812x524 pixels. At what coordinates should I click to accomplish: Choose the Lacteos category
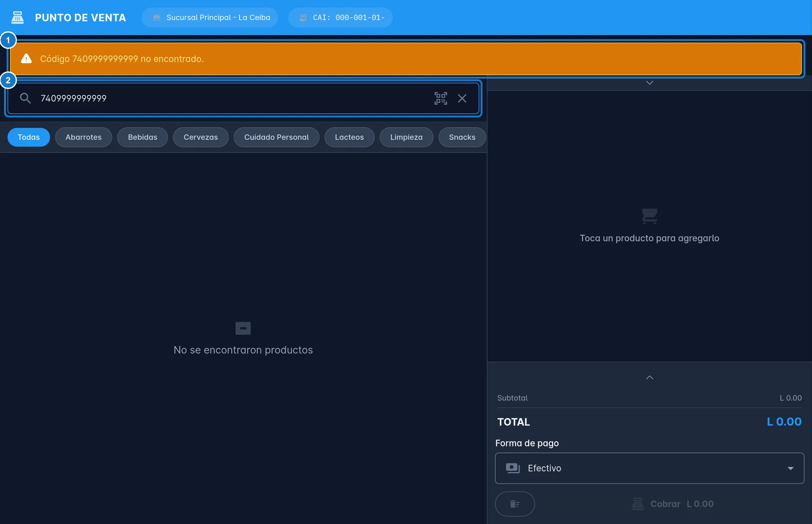click(x=349, y=137)
